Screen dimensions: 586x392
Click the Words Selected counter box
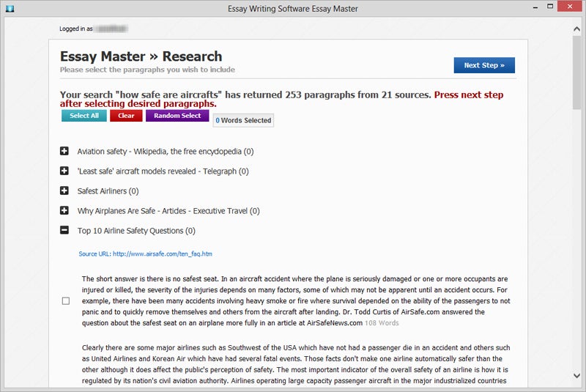(243, 120)
